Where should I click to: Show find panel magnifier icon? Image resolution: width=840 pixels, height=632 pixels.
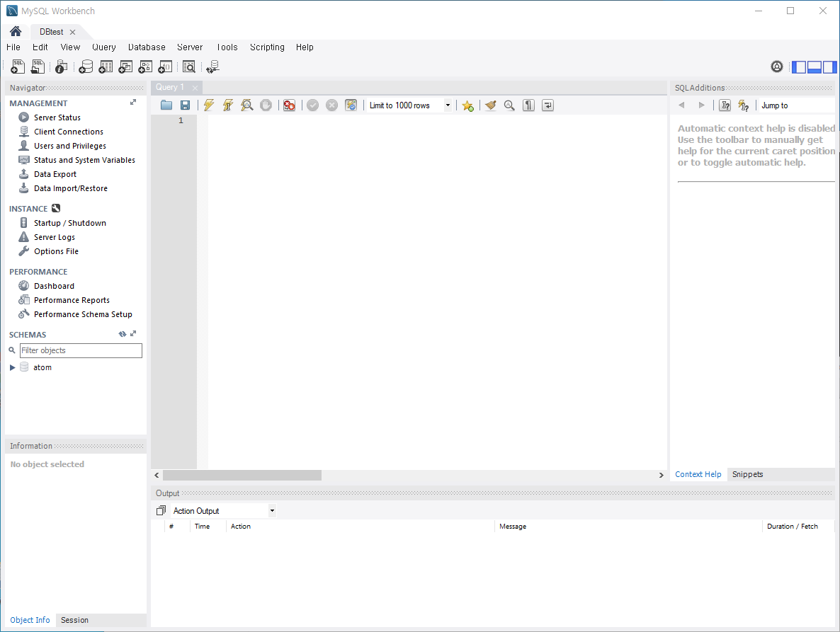click(509, 105)
